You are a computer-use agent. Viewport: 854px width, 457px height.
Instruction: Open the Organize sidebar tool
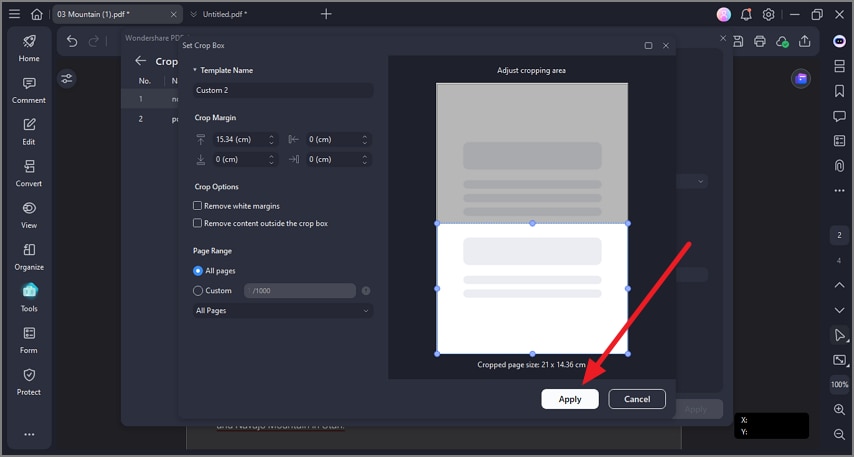pyautogui.click(x=29, y=257)
